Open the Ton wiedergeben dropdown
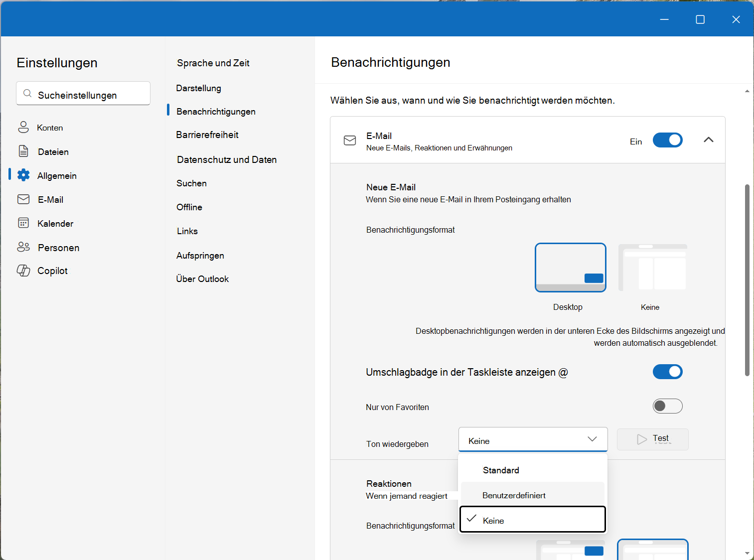The height and width of the screenshot is (560, 754). [533, 439]
